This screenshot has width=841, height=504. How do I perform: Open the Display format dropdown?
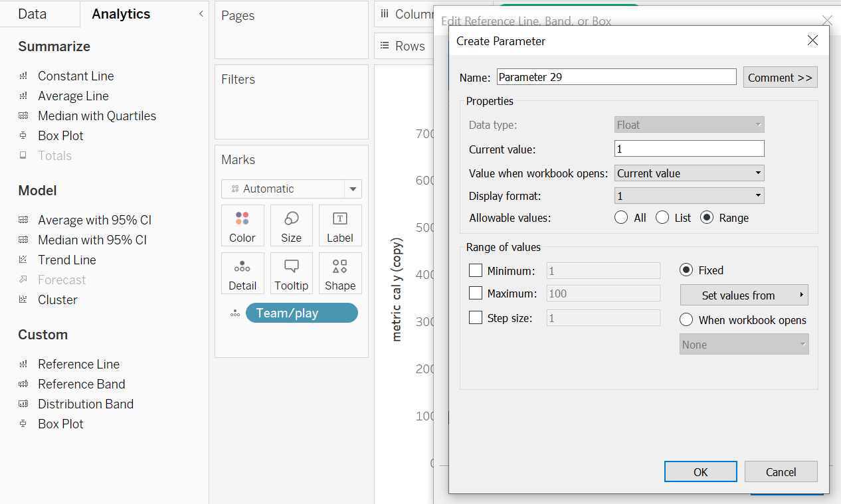coord(689,196)
